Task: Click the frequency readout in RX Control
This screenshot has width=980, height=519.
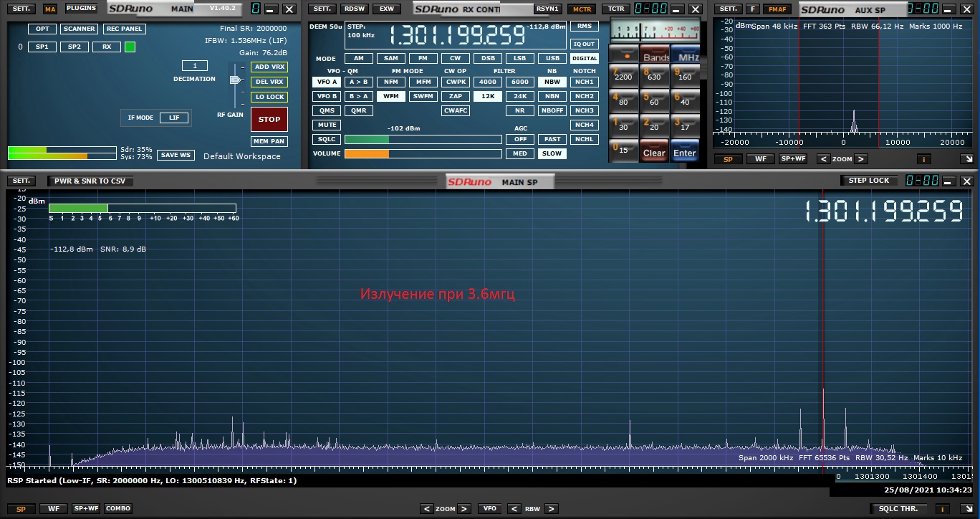Action: 456,35
